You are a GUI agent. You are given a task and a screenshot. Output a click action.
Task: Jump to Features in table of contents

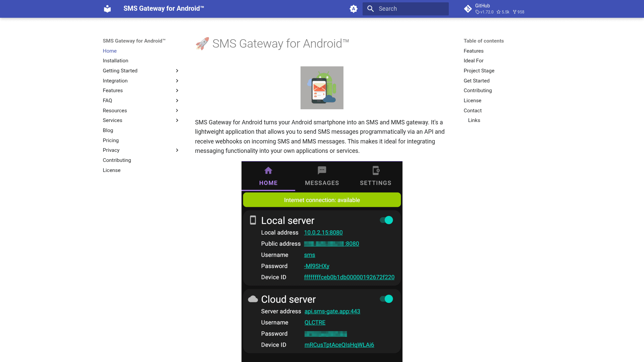(x=474, y=51)
